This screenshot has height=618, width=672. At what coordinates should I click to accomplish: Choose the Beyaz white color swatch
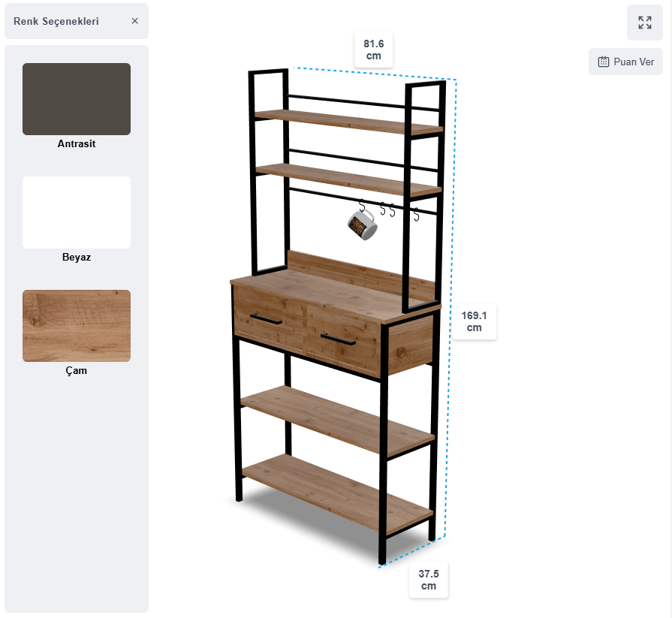[x=77, y=213]
